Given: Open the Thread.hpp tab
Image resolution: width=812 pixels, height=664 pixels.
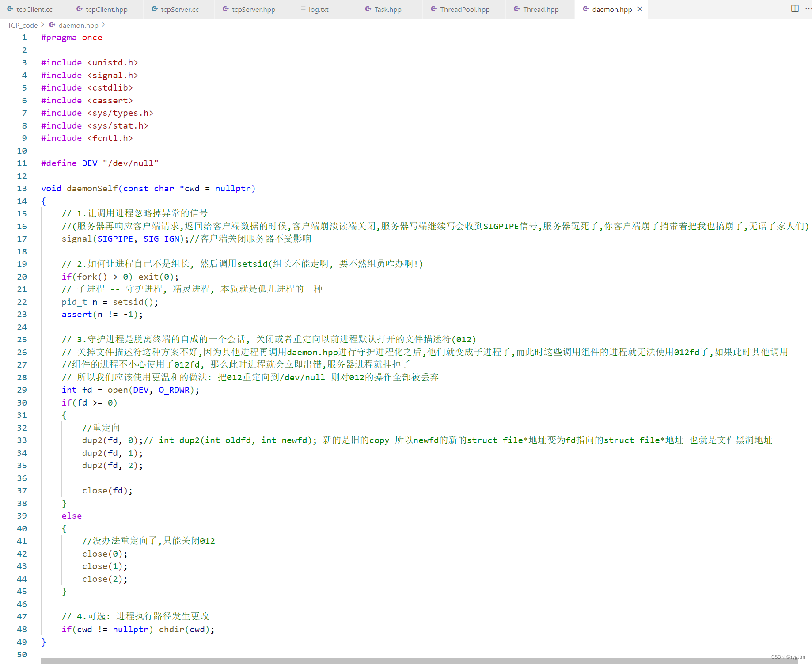Looking at the screenshot, I should pos(541,9).
